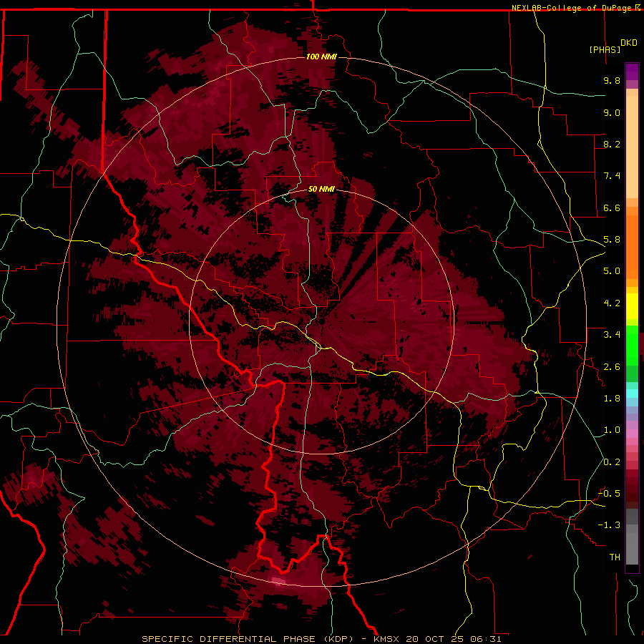Viewport: 644px width, 644px height.
Task: Pick the purple top segment of color bar
Action: click(x=632, y=72)
